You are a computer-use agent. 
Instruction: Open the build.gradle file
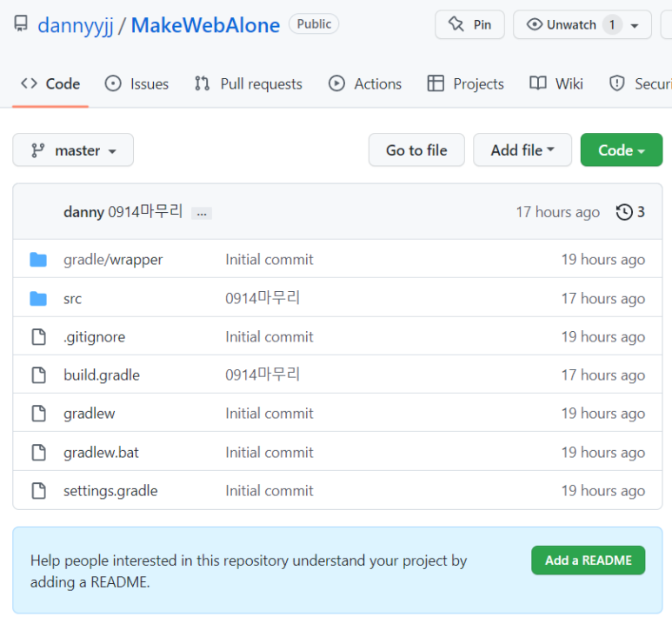102,374
